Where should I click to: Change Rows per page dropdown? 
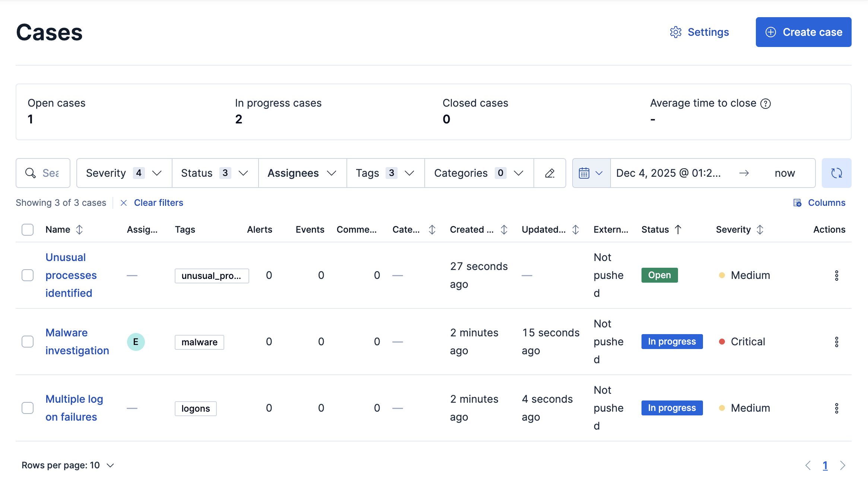tap(68, 465)
